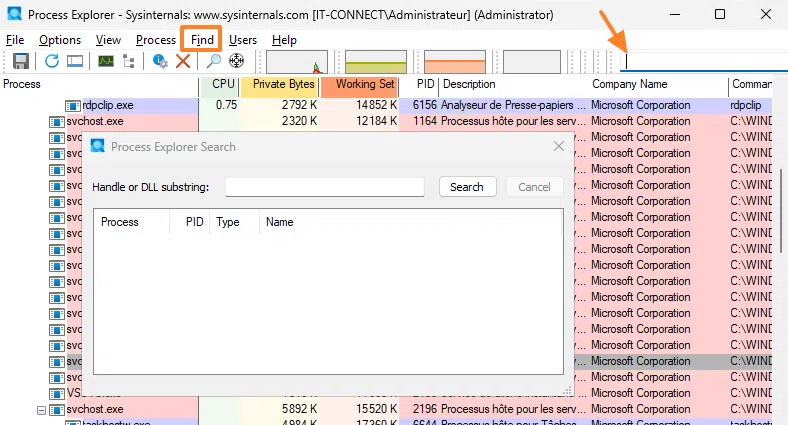This screenshot has width=788, height=425.
Task: Open System Information graph icon
Action: [x=105, y=62]
